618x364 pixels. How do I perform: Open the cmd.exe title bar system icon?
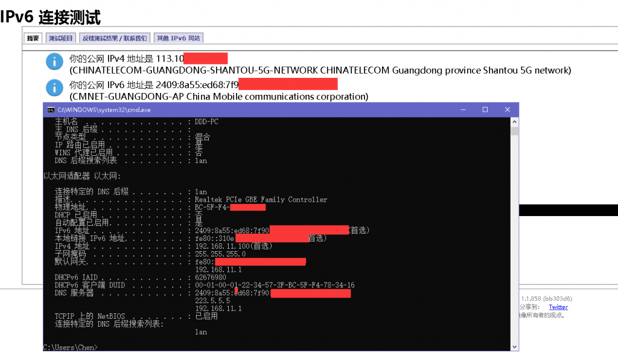51,110
